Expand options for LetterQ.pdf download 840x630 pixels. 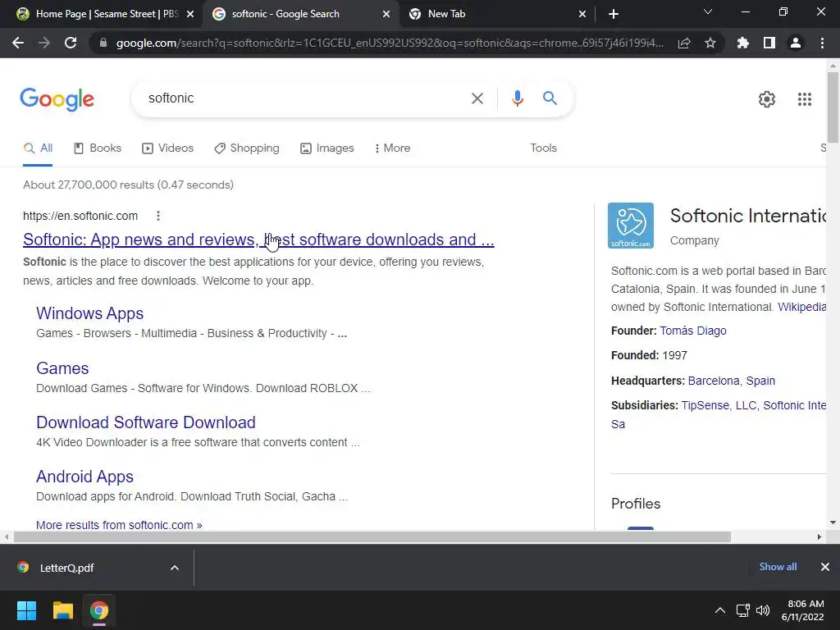[175, 568]
